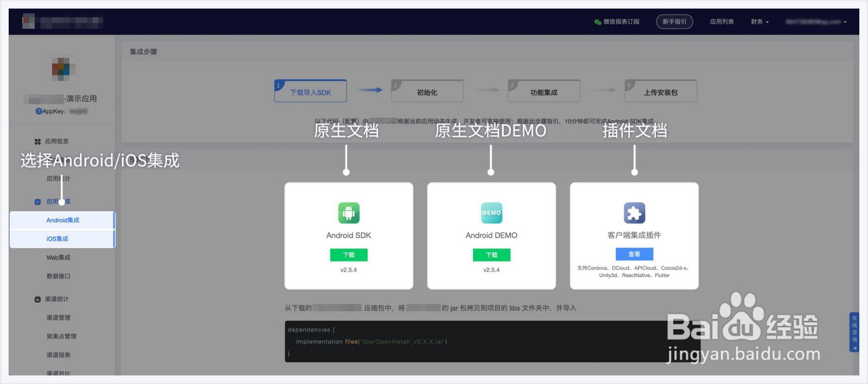Open 渠道管理 in the sidebar
868x384 pixels.
tap(59, 318)
